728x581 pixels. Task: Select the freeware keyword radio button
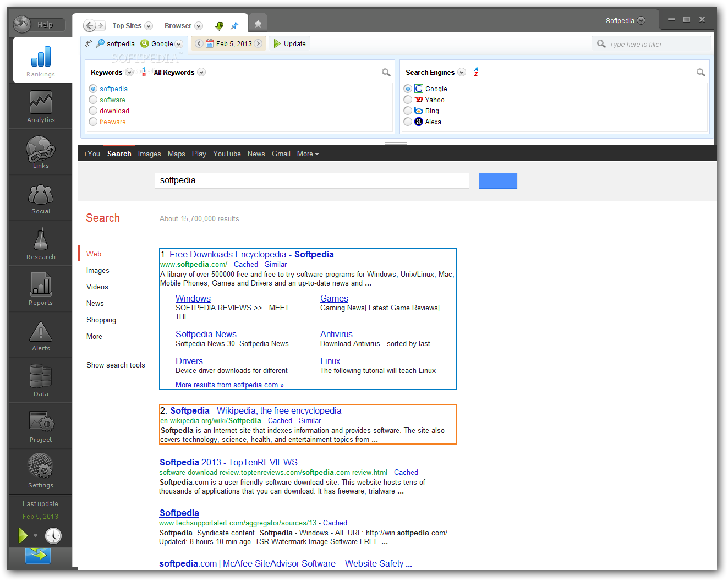click(93, 122)
